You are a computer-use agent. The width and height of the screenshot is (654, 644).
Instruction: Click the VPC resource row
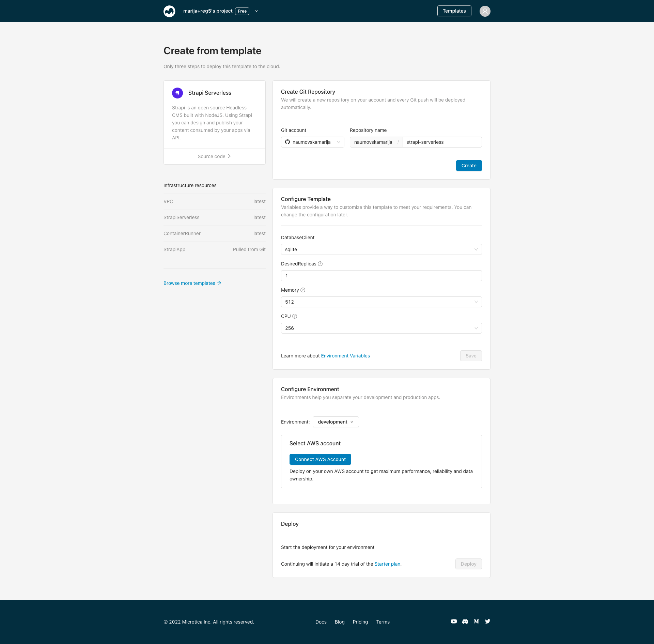click(215, 201)
